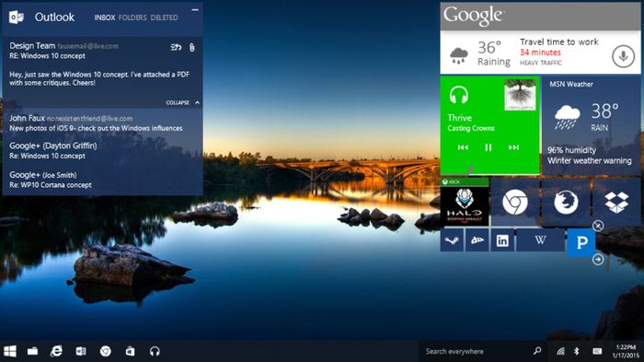This screenshot has width=644, height=362.
Task: Open the Pandora P tile
Action: coord(581,242)
